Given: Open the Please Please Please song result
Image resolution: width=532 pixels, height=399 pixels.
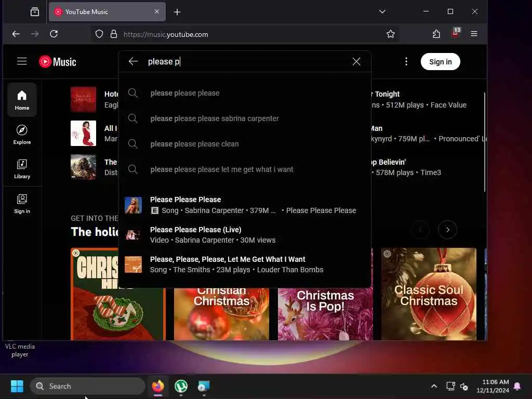Looking at the screenshot, I should tap(244, 205).
